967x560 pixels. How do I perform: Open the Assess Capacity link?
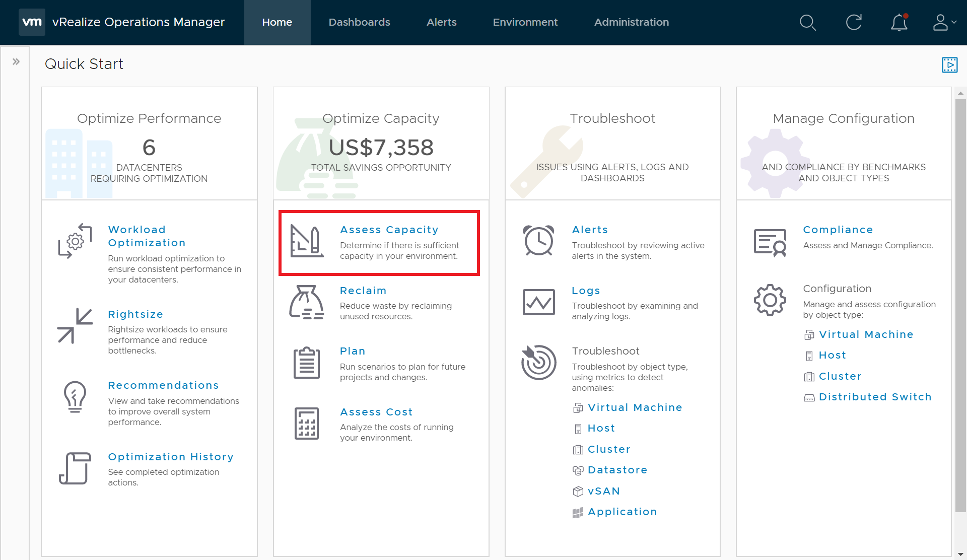tap(389, 230)
